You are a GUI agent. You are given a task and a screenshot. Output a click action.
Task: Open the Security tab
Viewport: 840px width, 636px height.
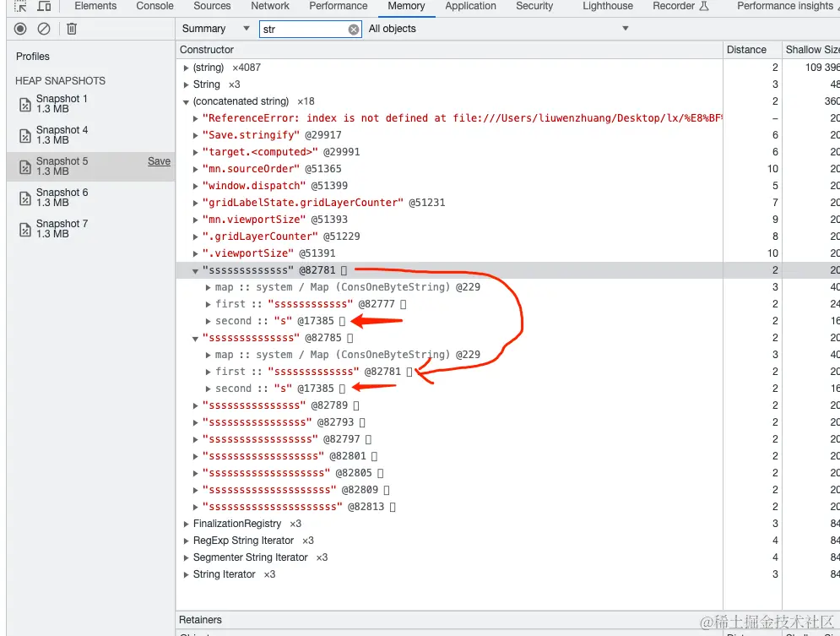[x=534, y=6]
